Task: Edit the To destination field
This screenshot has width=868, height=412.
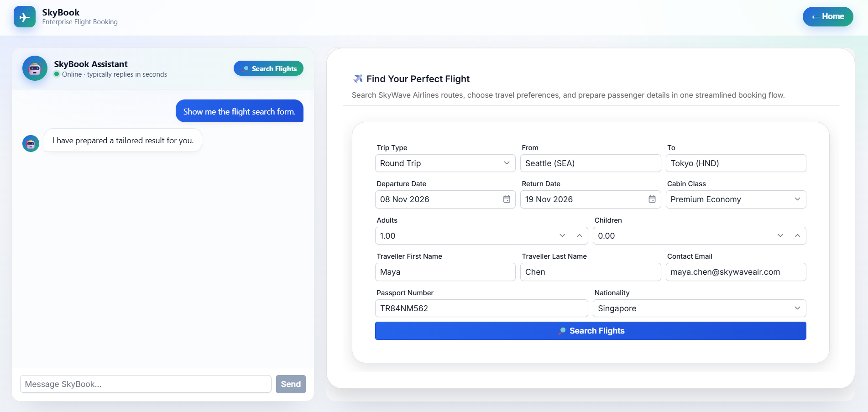Action: 736,163
